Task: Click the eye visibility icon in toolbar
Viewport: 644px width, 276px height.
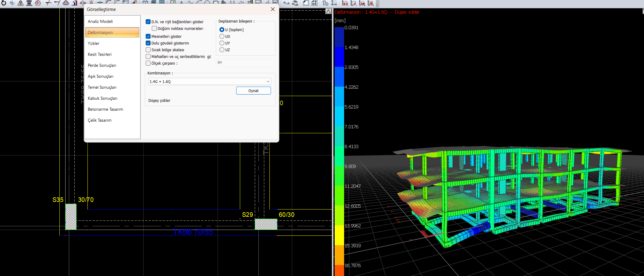Action: (295, 3)
